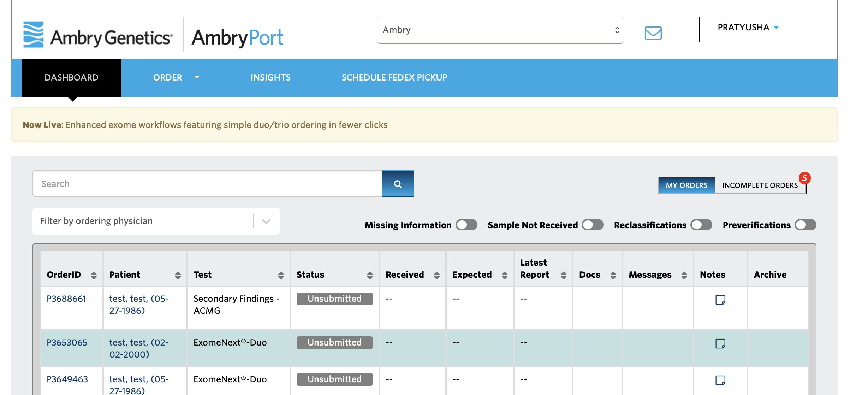Open order P3688661 link
This screenshot has width=868, height=395.
point(66,299)
